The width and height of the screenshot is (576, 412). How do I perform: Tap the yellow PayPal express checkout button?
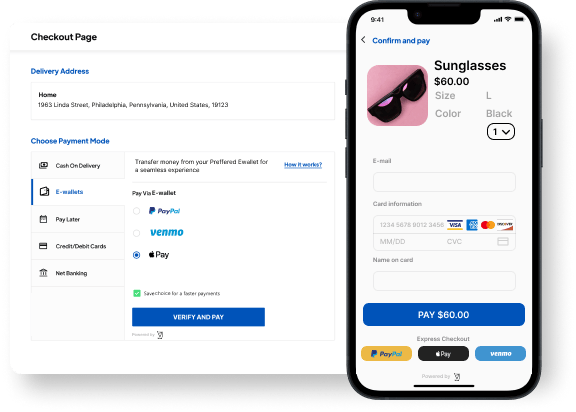(x=386, y=354)
